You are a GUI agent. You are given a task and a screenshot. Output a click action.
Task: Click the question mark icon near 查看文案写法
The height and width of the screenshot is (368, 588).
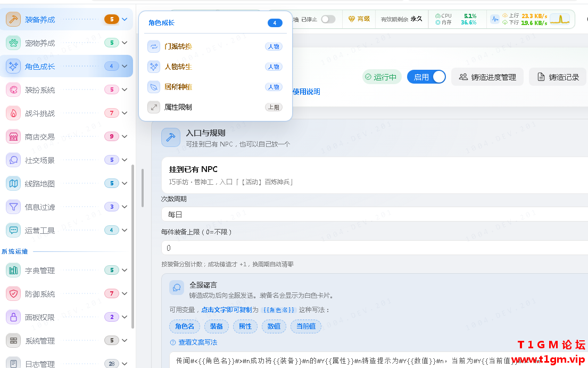tap(173, 342)
